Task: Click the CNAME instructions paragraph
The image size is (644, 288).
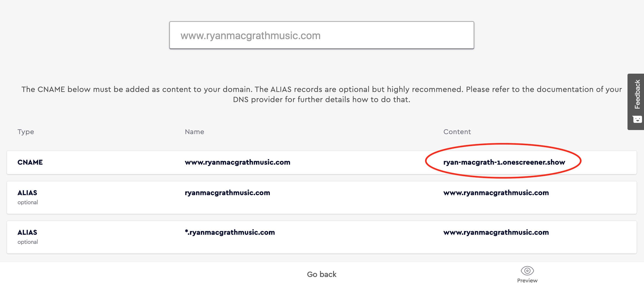Action: tap(321, 94)
